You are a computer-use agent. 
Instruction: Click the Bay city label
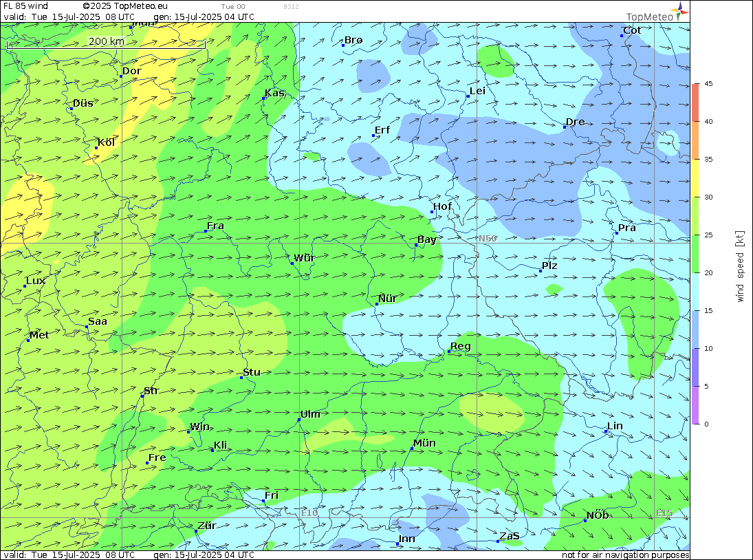click(427, 239)
